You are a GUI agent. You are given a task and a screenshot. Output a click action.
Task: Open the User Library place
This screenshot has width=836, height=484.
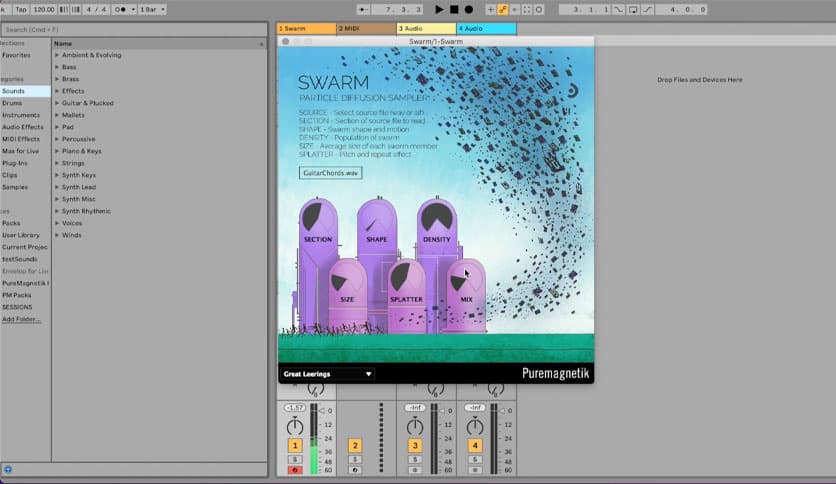[x=21, y=235]
